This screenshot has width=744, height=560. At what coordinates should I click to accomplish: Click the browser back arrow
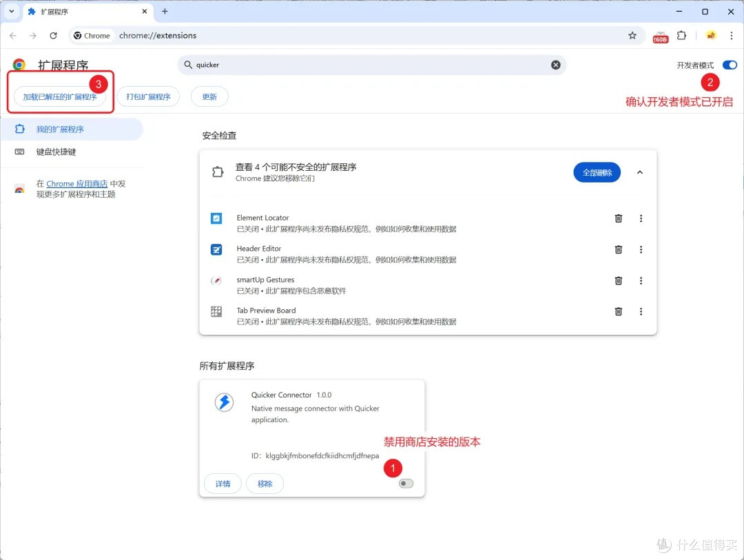pyautogui.click(x=13, y=36)
